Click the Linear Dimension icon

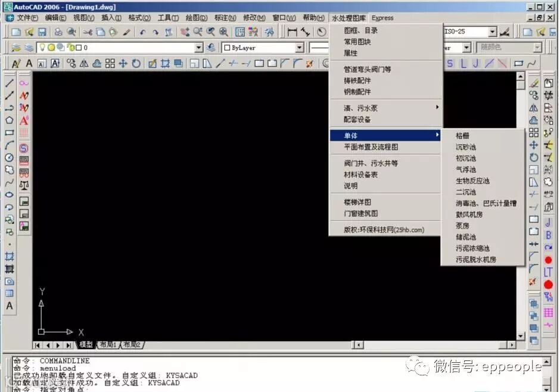[x=292, y=32]
